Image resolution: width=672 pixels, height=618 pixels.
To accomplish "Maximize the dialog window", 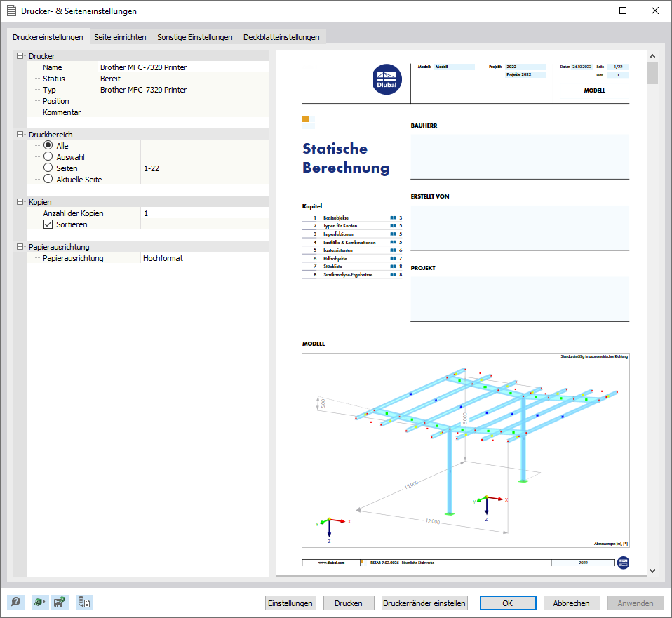I will click(623, 11).
